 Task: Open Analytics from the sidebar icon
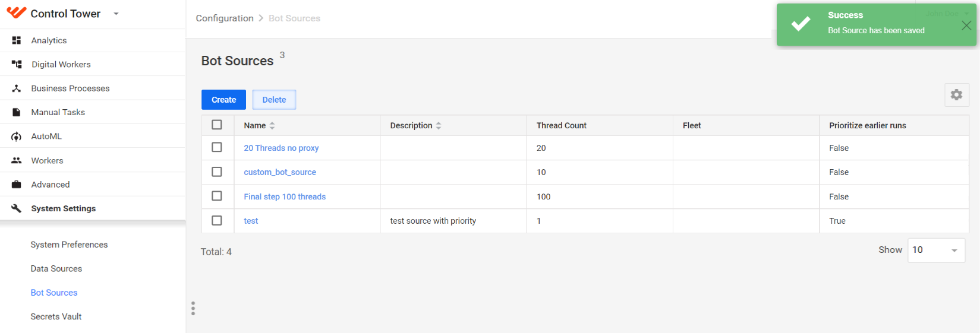click(17, 40)
